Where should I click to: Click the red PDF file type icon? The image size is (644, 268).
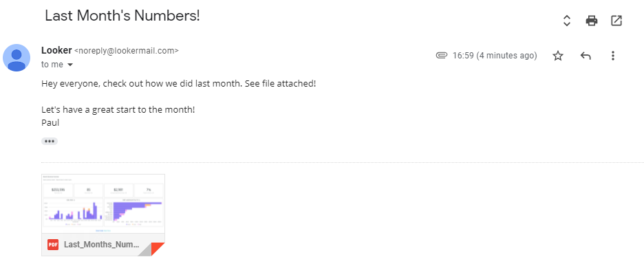click(x=52, y=245)
